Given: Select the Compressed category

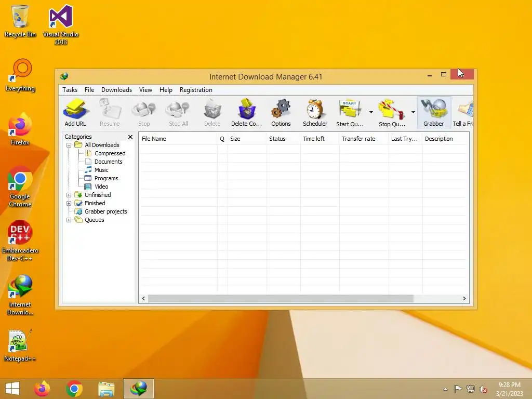Looking at the screenshot, I should 110,153.
